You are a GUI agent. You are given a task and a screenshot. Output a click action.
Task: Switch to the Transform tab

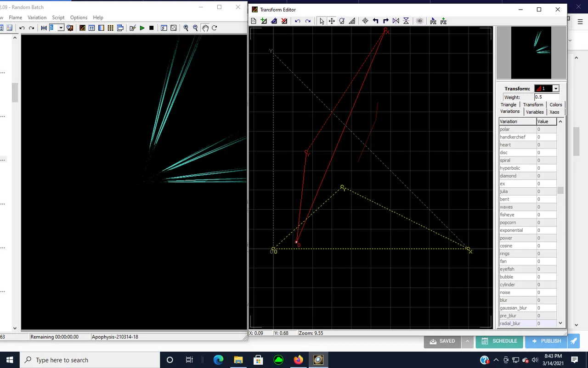pos(533,105)
